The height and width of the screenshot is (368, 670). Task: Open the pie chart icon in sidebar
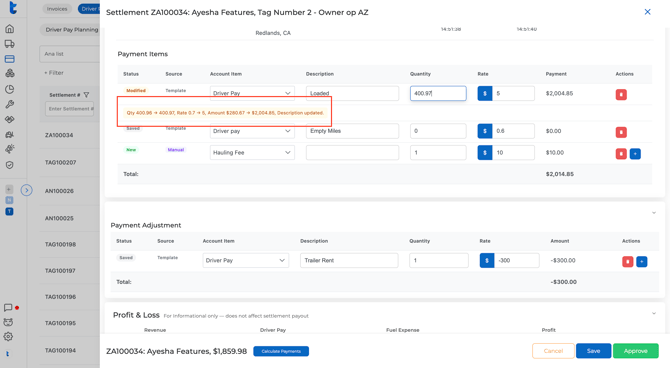pyautogui.click(x=9, y=89)
